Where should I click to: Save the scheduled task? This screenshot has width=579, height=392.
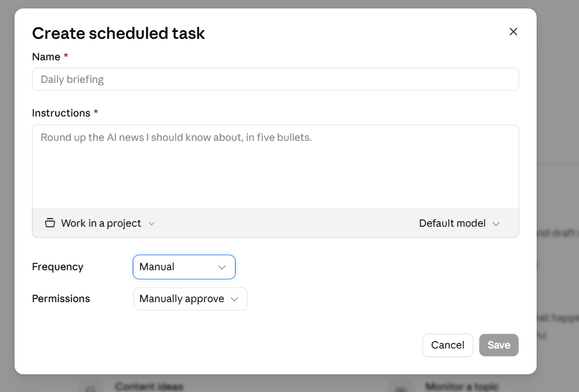[499, 345]
